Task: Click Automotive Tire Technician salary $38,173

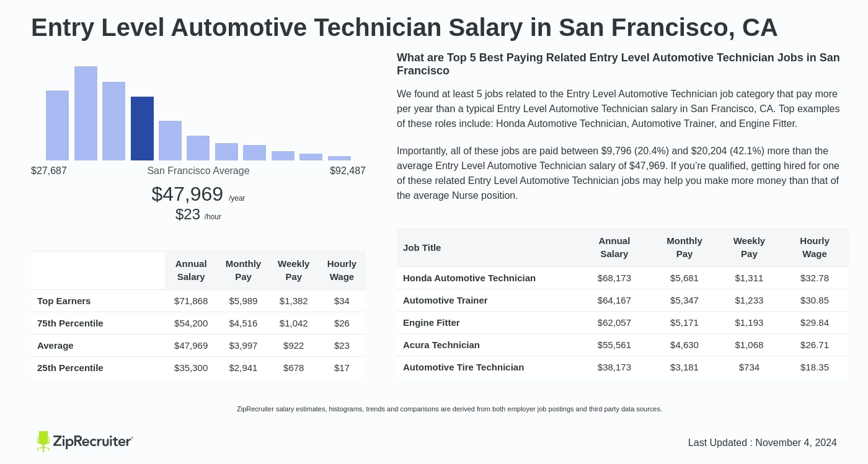Action: coord(614,367)
